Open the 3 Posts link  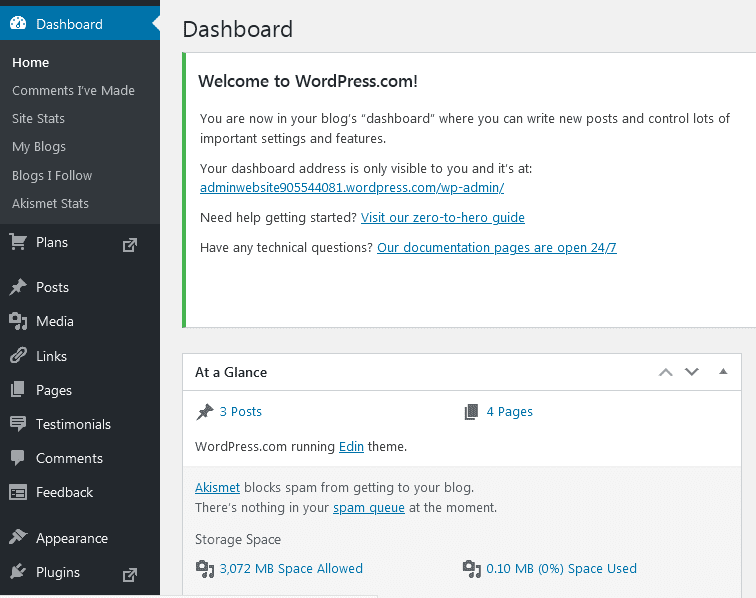(241, 412)
